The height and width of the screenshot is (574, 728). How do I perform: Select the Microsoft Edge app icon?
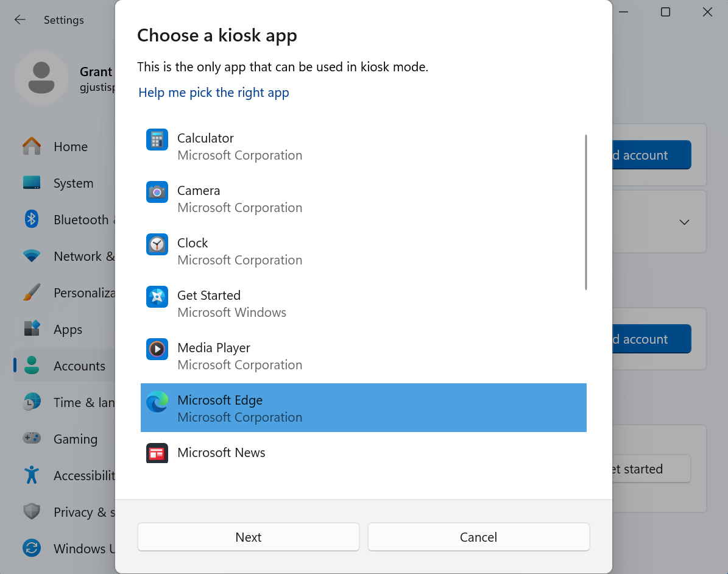(x=157, y=402)
